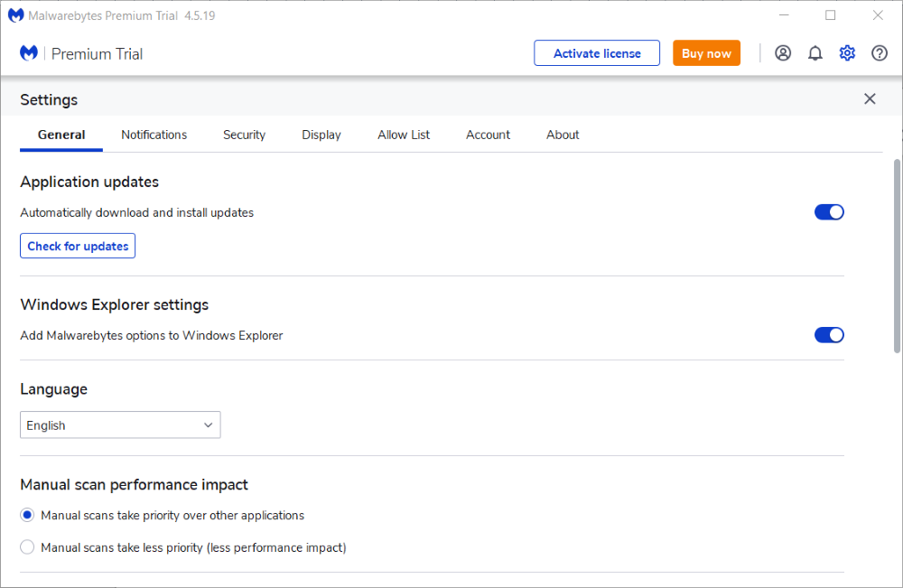Close the Settings panel with X

(x=870, y=99)
